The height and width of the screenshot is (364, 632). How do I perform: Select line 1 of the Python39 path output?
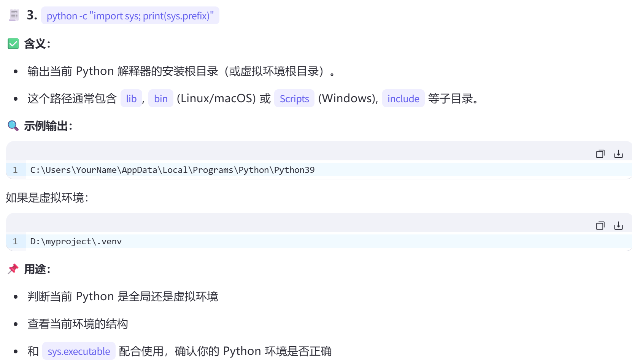click(x=172, y=170)
